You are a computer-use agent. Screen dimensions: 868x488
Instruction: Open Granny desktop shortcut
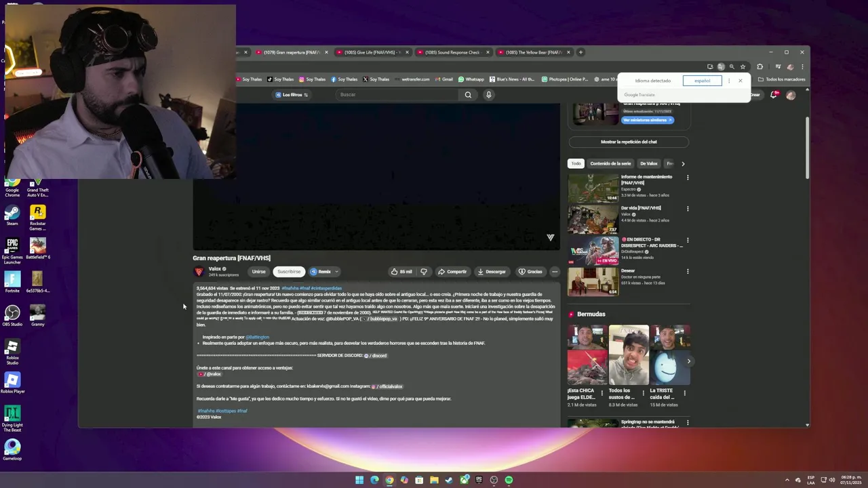coord(38,316)
